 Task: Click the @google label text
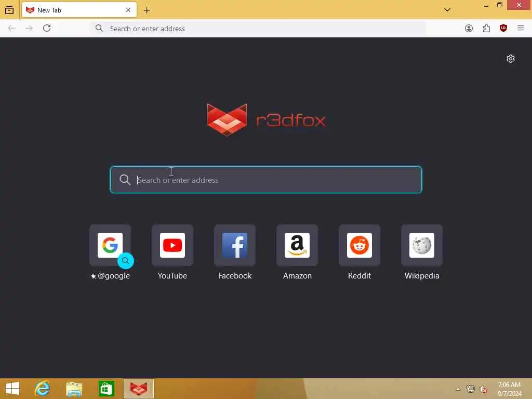point(114,276)
